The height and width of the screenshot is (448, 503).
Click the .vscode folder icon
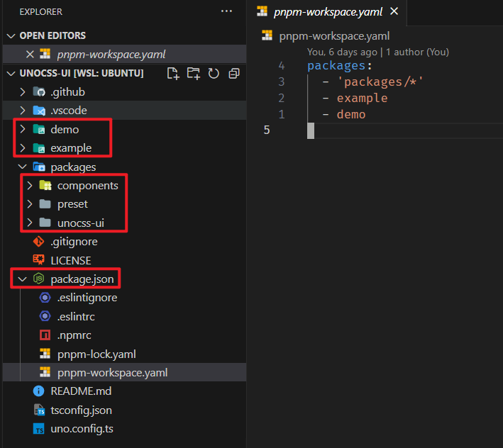click(39, 111)
